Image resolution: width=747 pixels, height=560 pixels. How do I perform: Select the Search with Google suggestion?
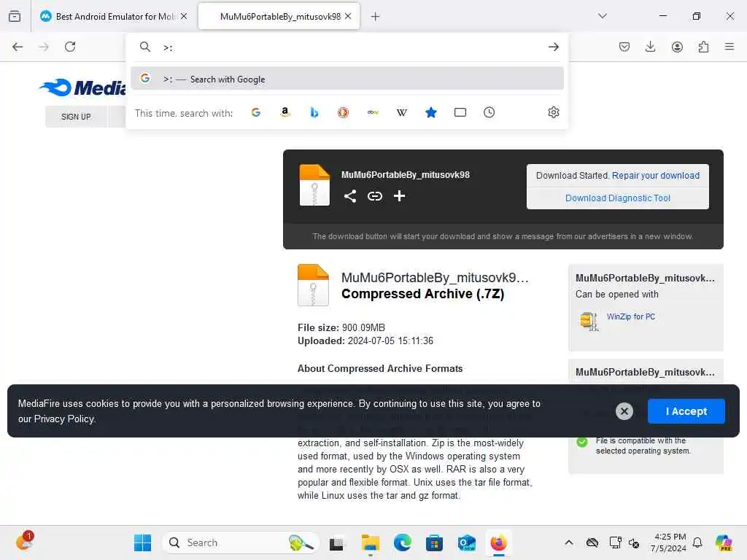[x=347, y=79]
